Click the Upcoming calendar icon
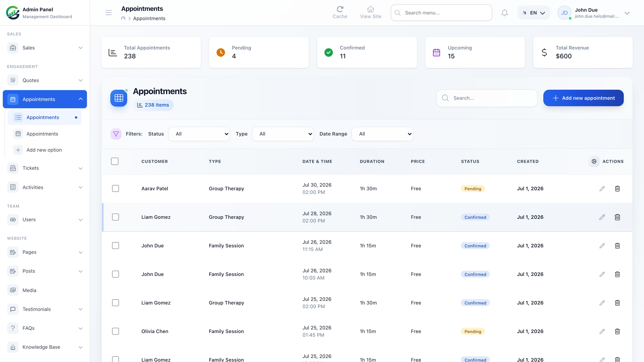 [x=436, y=52]
